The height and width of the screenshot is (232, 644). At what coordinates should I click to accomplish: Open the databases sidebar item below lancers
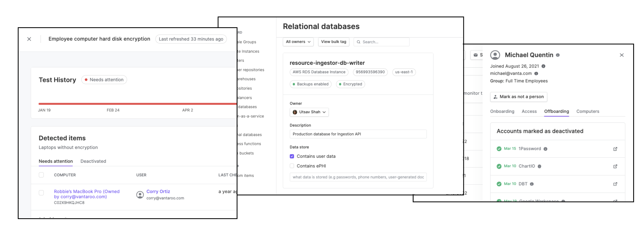pos(247,107)
